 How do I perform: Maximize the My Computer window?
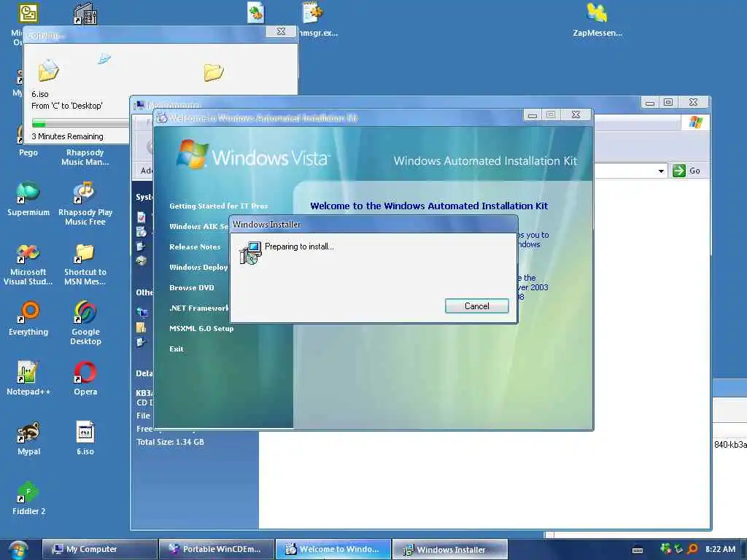[668, 102]
